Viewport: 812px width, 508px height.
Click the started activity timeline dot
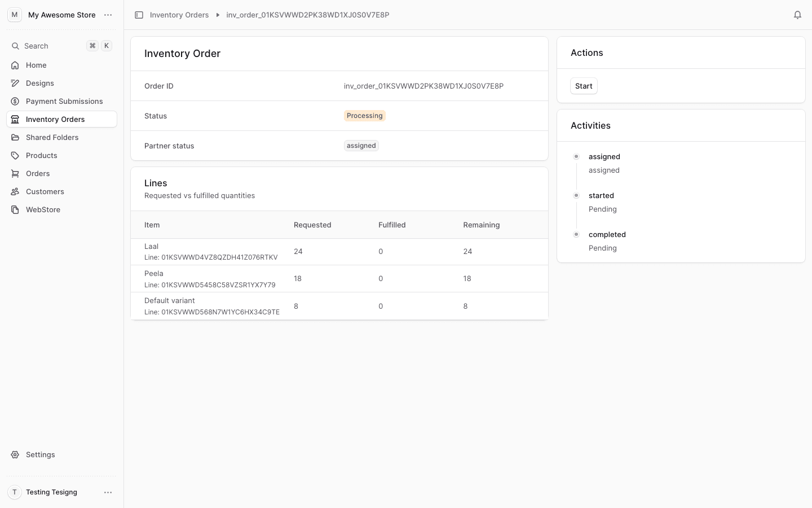576,196
